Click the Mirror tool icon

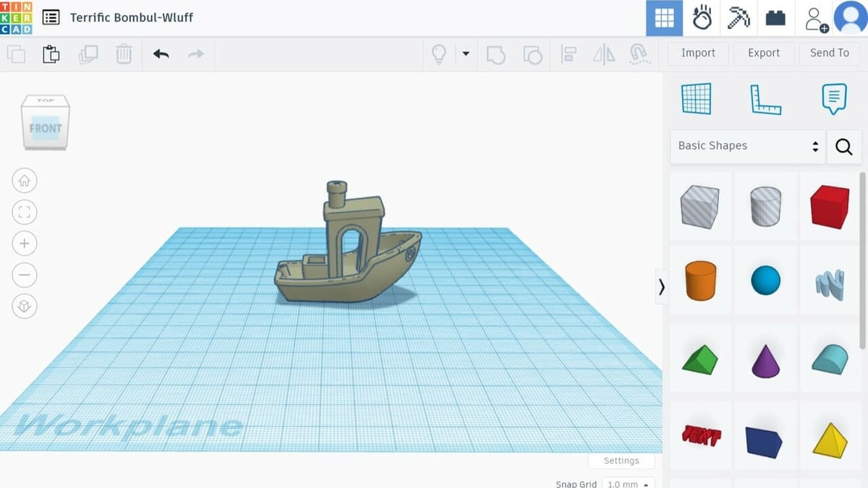click(x=604, y=54)
